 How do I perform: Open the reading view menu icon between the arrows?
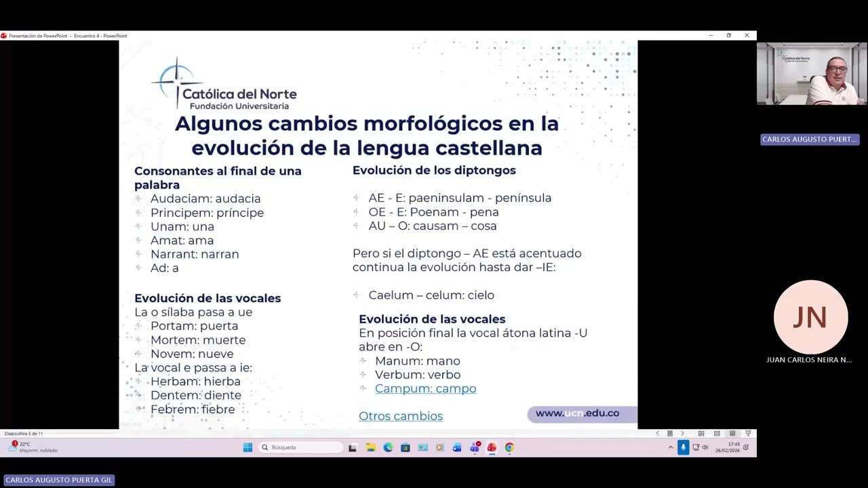pyautogui.click(x=670, y=434)
